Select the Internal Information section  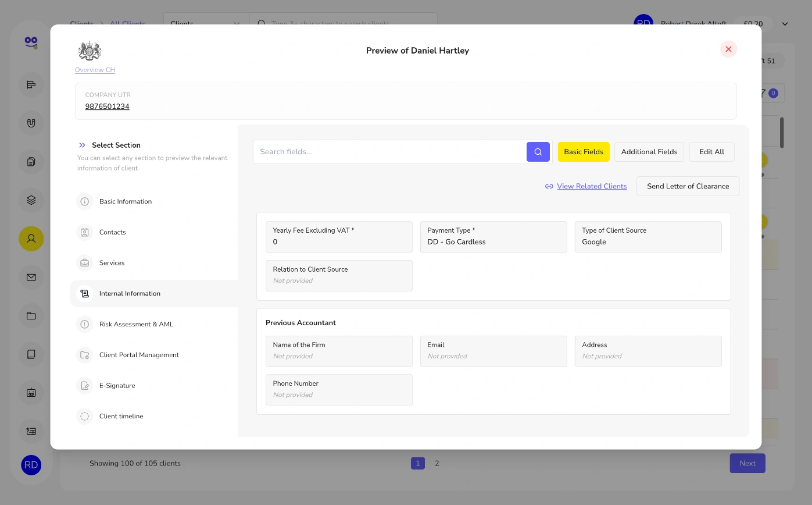[153, 294]
